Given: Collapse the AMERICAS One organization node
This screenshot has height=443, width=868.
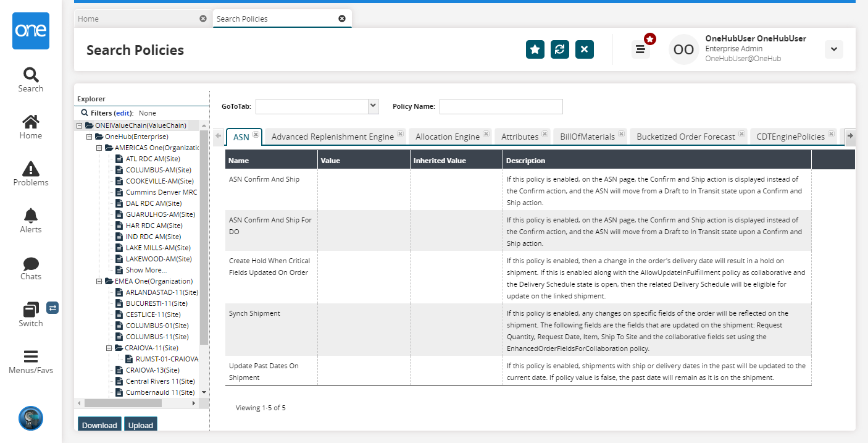Looking at the screenshot, I should pos(99,148).
